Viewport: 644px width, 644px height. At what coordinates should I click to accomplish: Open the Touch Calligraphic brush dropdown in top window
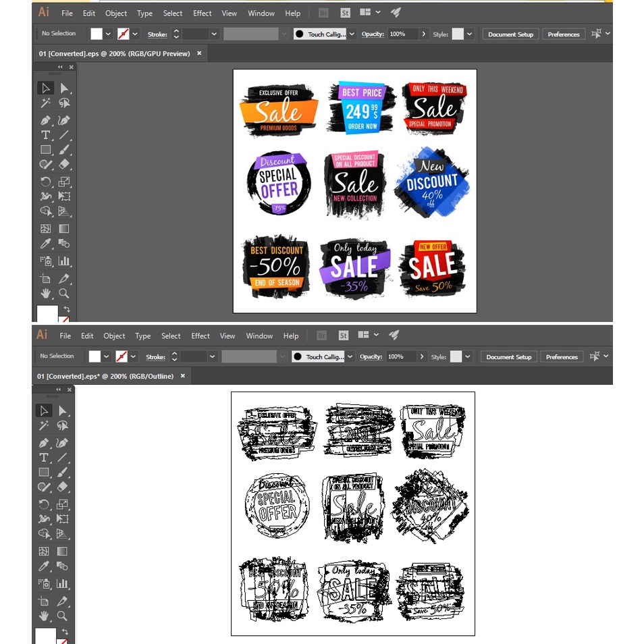(352, 34)
